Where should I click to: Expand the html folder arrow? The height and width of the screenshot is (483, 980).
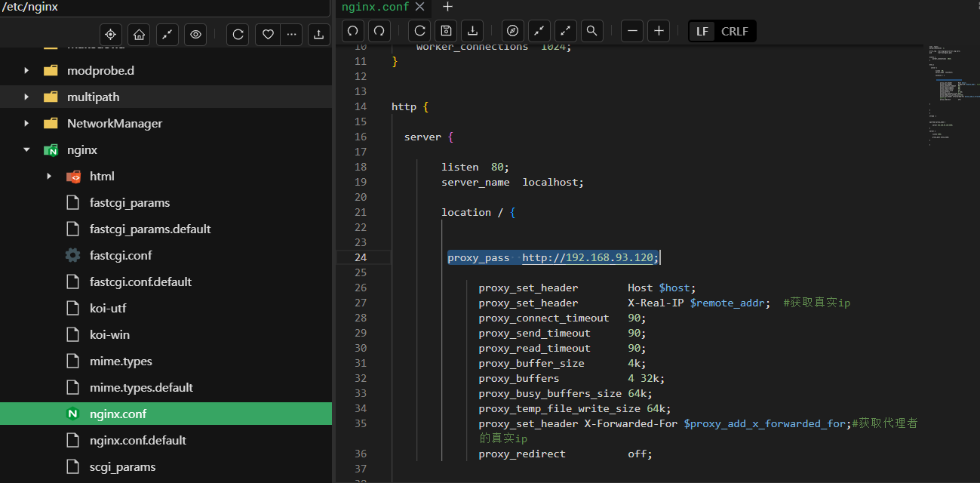[x=49, y=176]
